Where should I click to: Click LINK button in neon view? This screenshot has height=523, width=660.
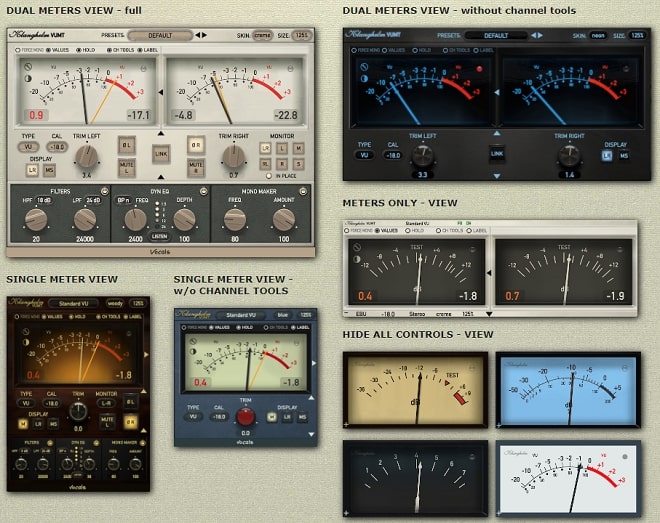[x=497, y=154]
